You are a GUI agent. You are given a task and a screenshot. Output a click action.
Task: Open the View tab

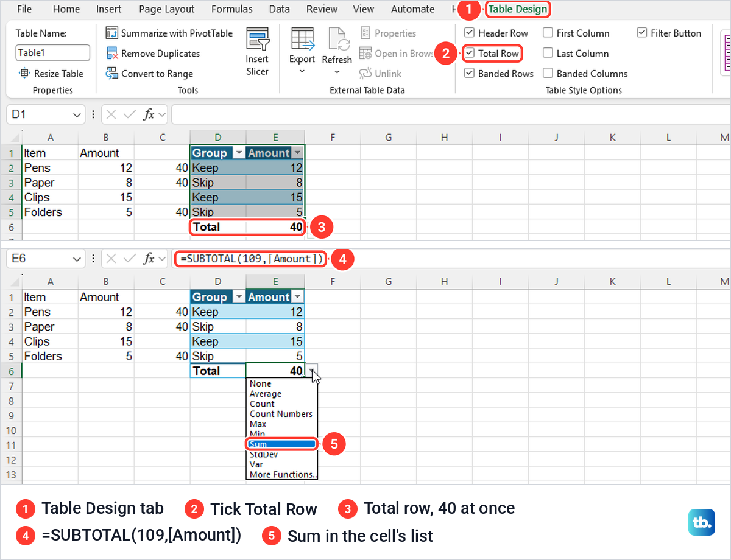[364, 9]
